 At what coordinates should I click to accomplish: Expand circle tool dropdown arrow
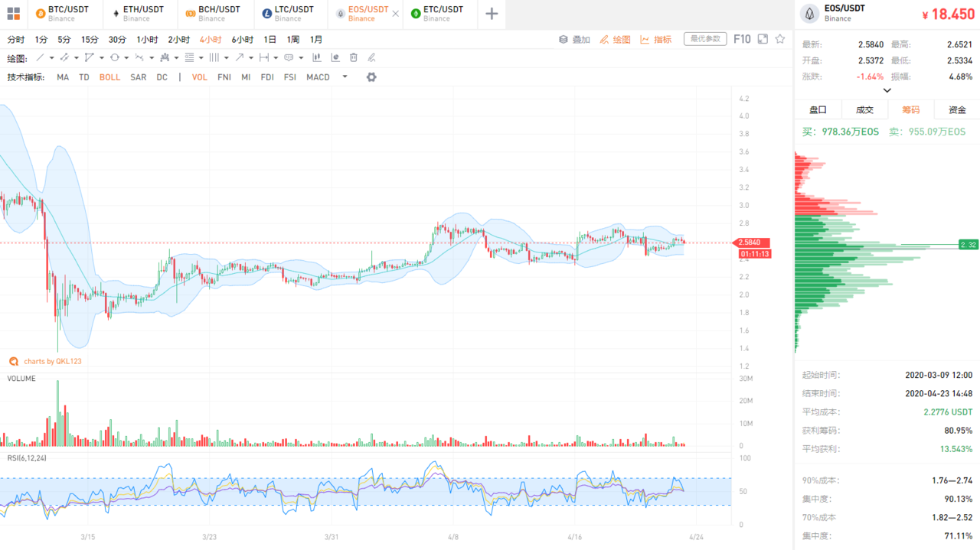click(126, 58)
